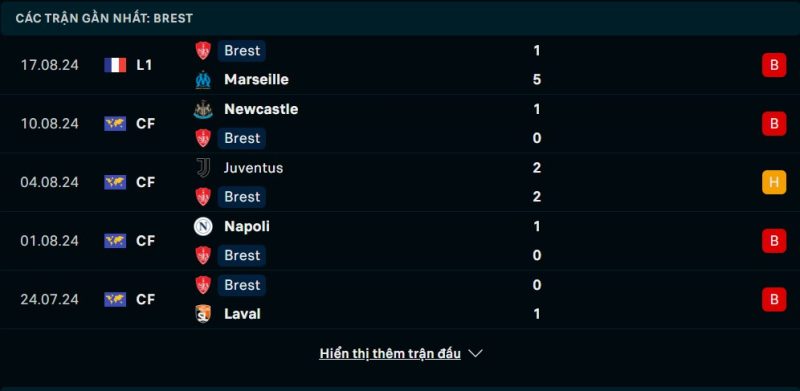Click the Napoli club crest icon
This screenshot has height=391, width=800.
pyautogui.click(x=203, y=226)
